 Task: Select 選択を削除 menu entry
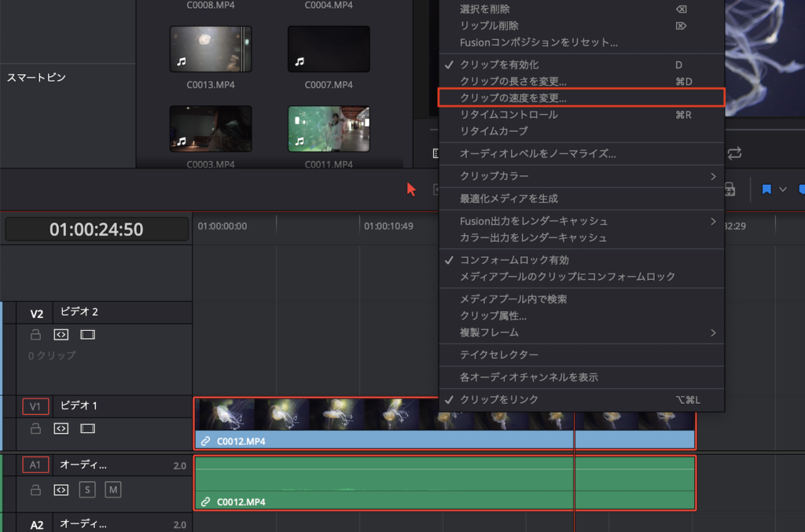[581, 9]
